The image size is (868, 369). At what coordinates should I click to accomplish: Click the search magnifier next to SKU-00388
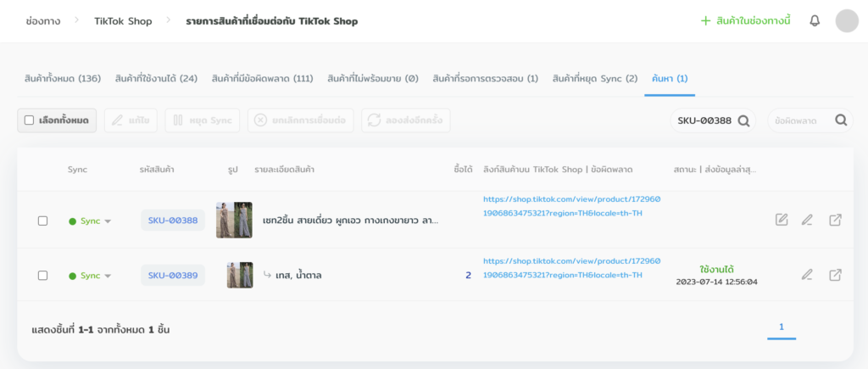(743, 120)
